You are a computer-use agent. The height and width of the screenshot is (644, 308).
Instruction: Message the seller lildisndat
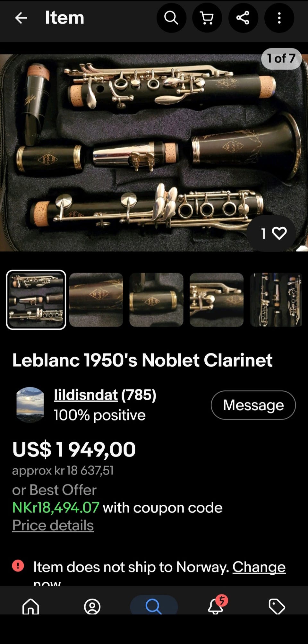click(x=253, y=405)
